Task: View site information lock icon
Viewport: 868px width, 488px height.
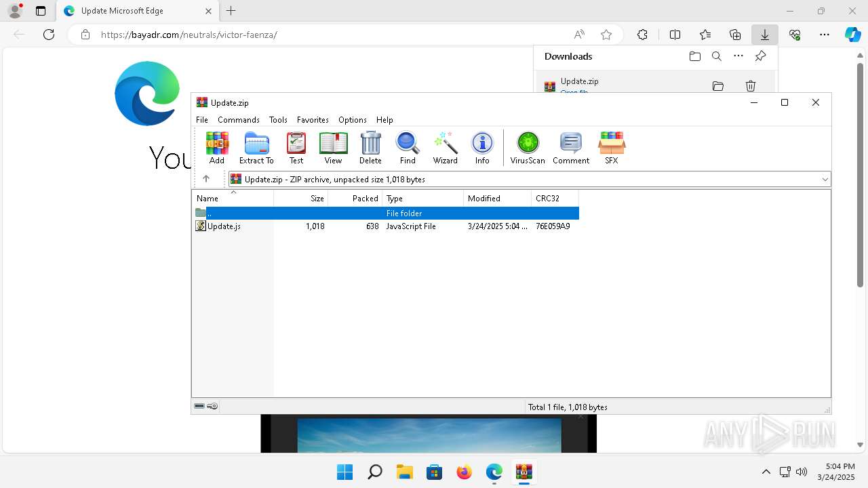Action: pyautogui.click(x=85, y=35)
